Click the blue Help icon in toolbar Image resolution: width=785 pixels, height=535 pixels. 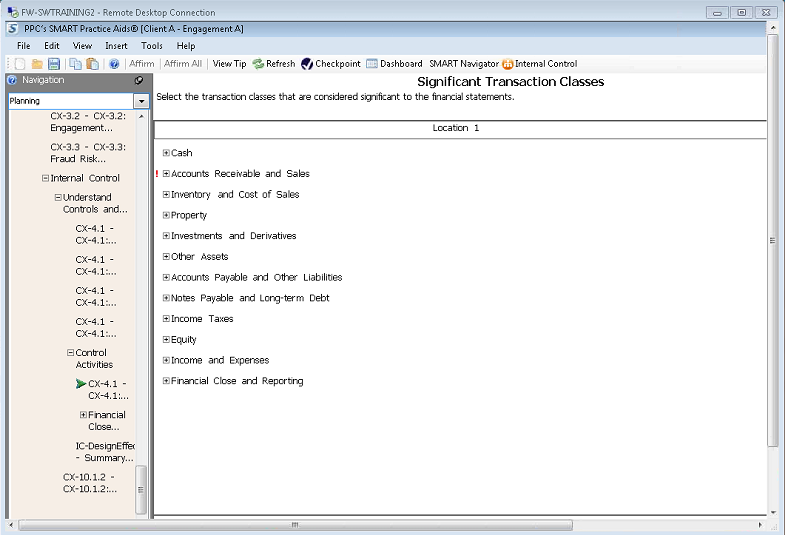click(114, 64)
